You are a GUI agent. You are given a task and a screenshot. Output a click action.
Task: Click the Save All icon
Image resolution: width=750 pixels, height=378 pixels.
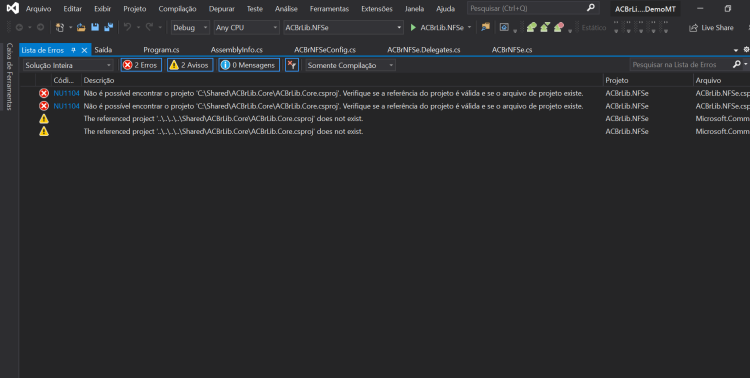pyautogui.click(x=109, y=28)
